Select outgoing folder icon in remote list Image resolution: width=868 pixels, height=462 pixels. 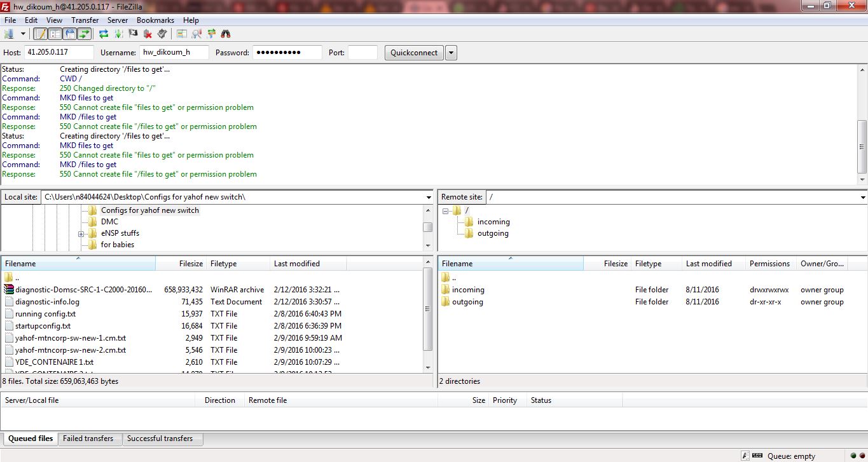445,302
